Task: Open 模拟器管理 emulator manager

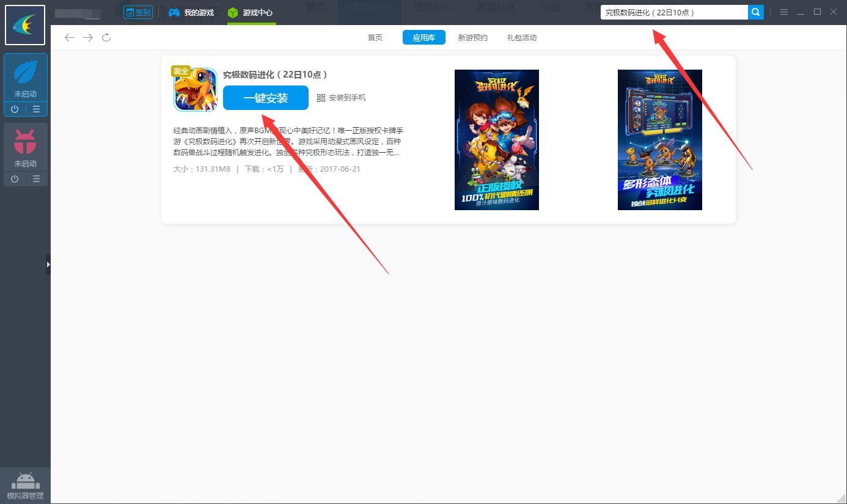Action: pyautogui.click(x=25, y=486)
